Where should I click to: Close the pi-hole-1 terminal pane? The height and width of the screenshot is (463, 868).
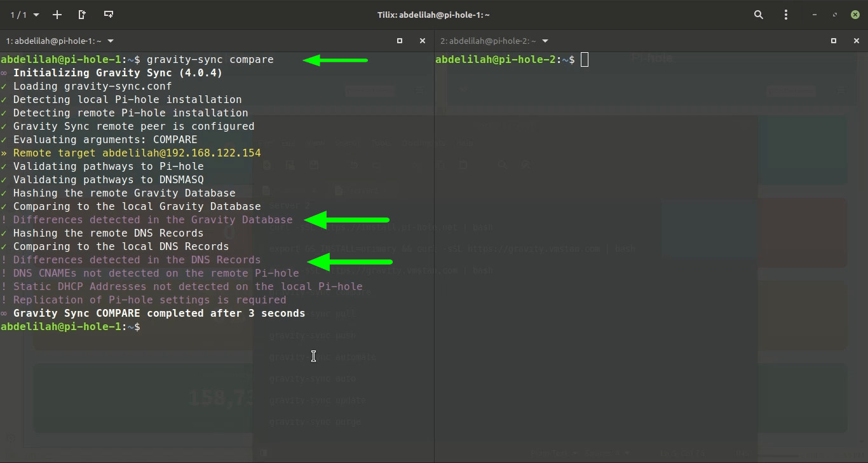coord(422,41)
